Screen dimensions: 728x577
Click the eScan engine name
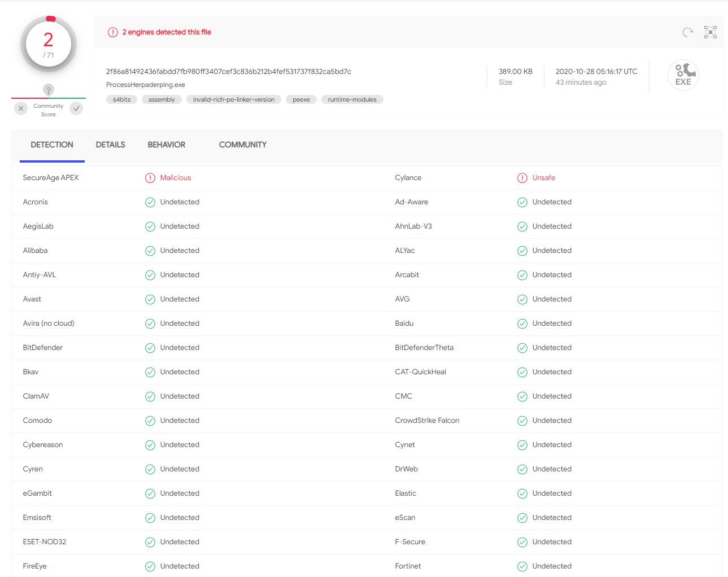click(406, 518)
